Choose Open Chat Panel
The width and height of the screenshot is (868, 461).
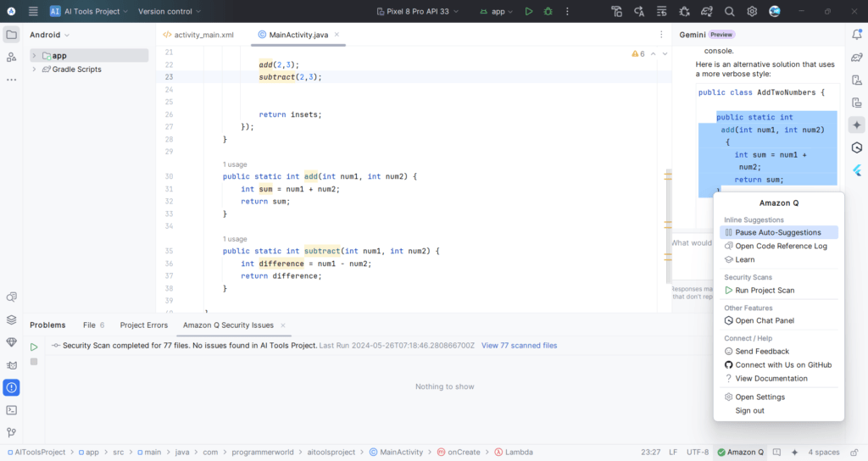779,321
